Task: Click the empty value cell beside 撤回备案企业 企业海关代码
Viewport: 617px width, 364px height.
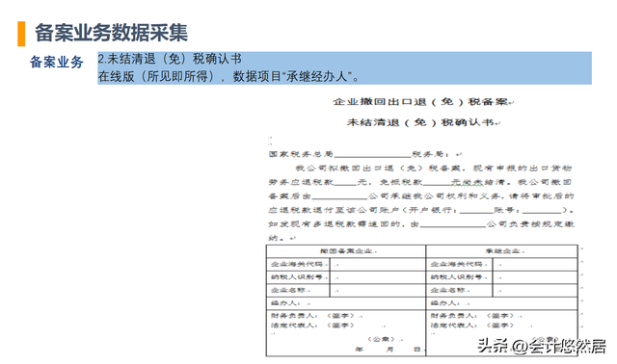Action: pyautogui.click(x=377, y=264)
